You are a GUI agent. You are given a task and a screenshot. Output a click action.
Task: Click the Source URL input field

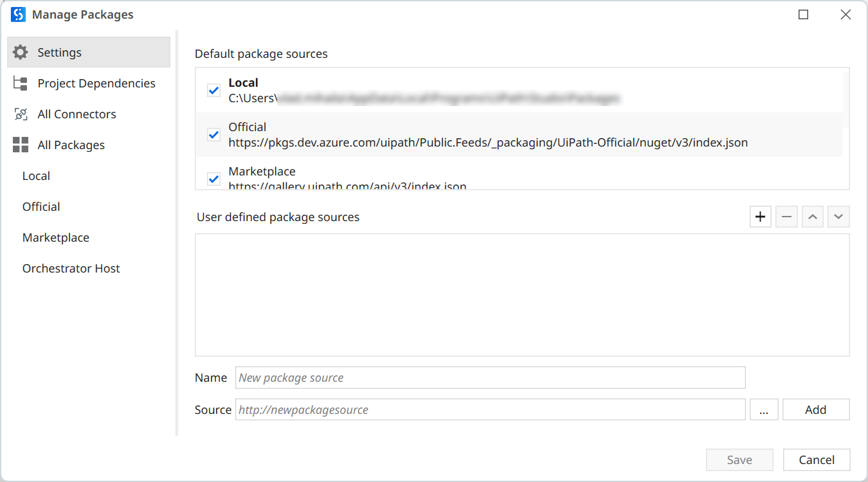[x=490, y=409]
